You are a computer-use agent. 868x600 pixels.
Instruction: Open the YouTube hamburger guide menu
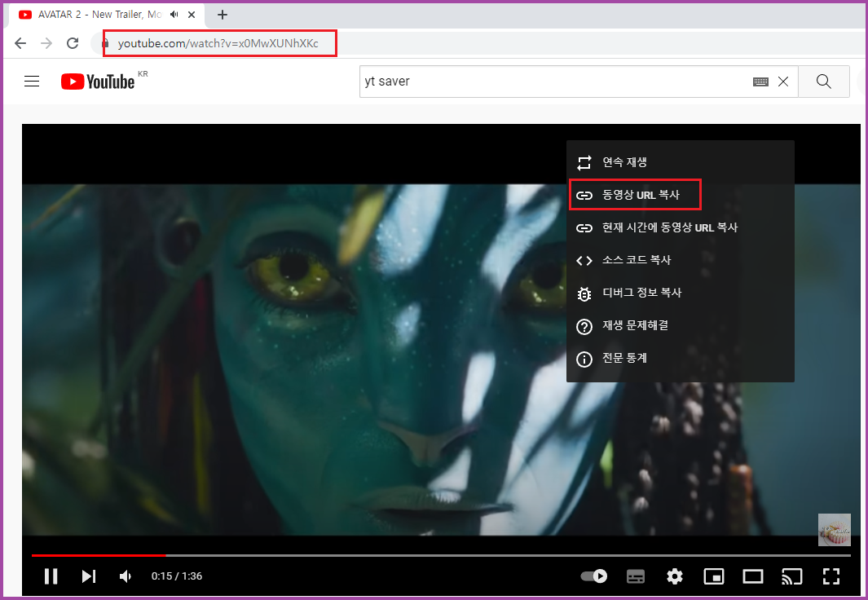(32, 82)
